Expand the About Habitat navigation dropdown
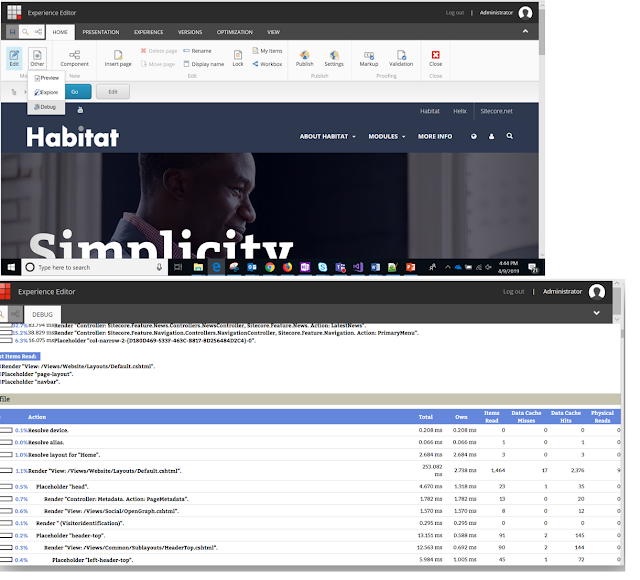 click(328, 136)
